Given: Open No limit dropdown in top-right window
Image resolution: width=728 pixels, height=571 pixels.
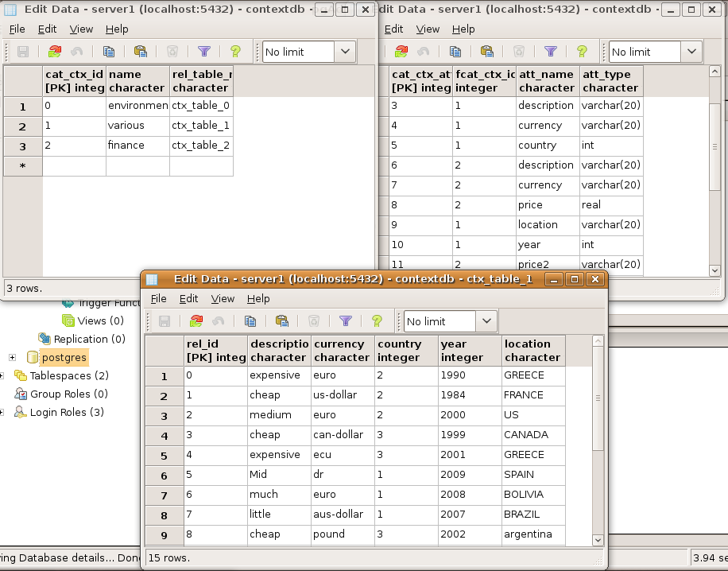Looking at the screenshot, I should coord(691,52).
